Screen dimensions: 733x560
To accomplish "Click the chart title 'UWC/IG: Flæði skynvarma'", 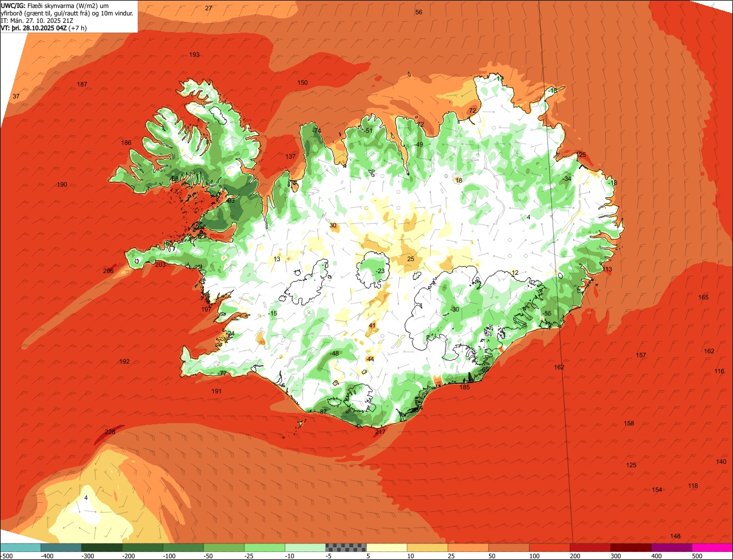I will click(41, 5).
